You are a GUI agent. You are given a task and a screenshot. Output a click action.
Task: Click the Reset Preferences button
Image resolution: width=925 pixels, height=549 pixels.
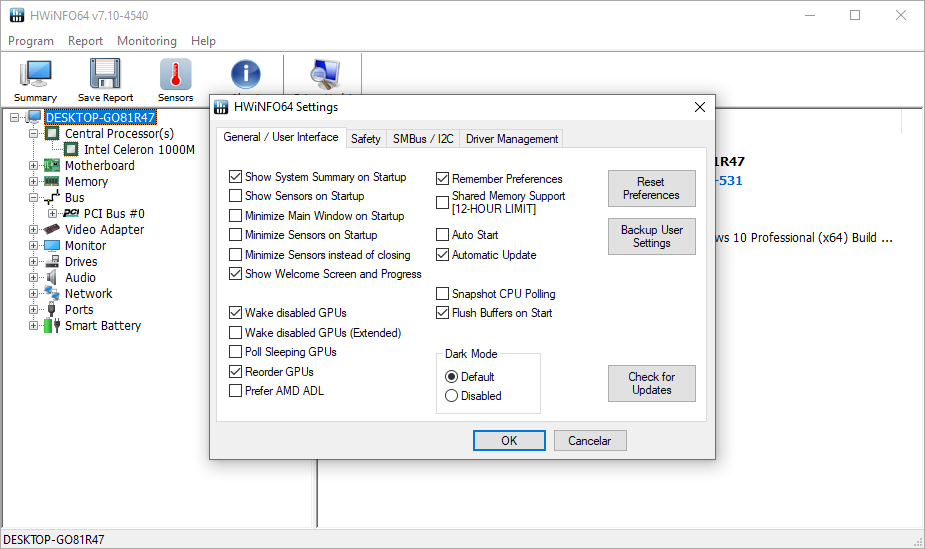coord(651,188)
